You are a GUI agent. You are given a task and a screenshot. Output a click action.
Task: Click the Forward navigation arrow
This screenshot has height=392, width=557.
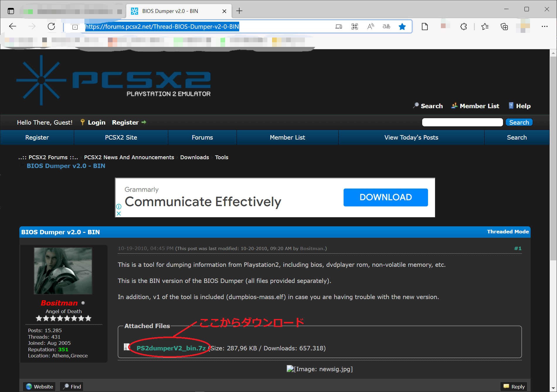point(32,26)
